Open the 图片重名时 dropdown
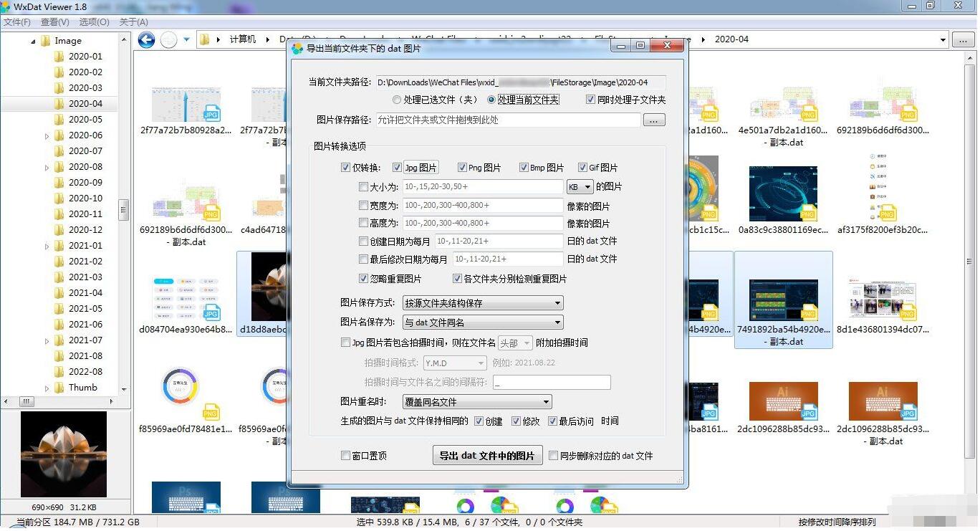Viewport: 980px width, 531px height. 477,402
